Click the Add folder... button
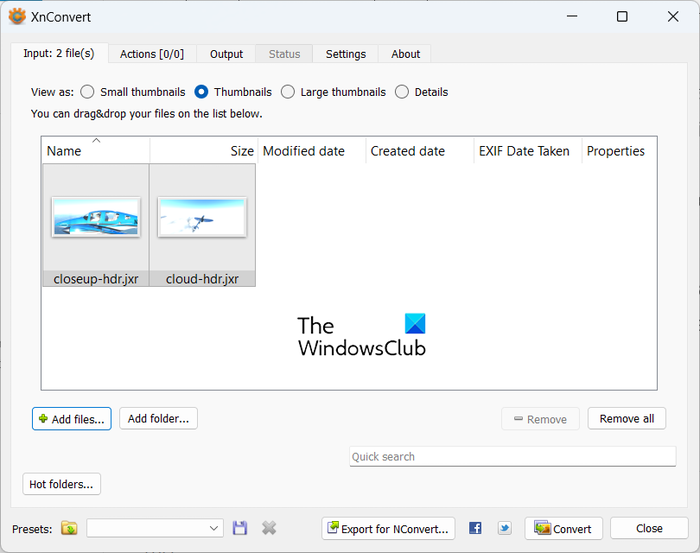 [x=158, y=419]
